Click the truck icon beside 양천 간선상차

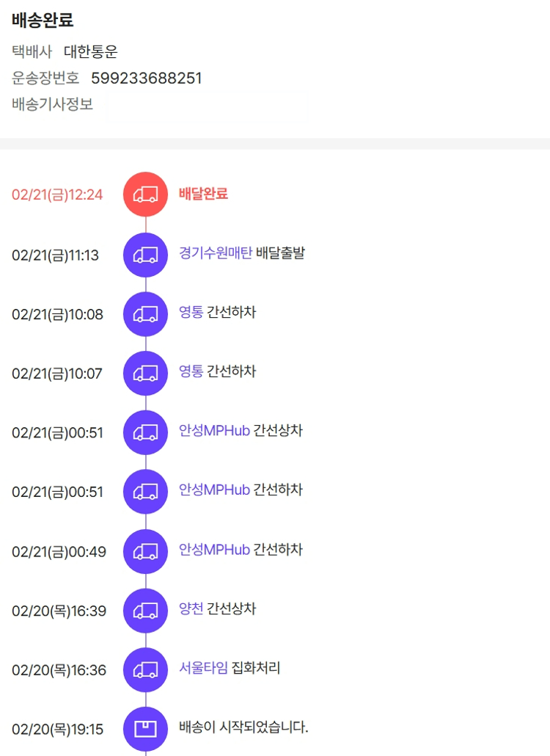pos(145,611)
